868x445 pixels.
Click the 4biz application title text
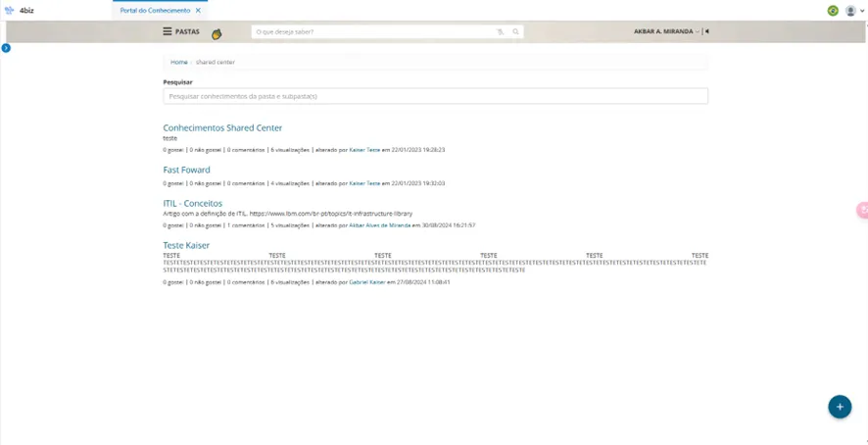point(26,11)
